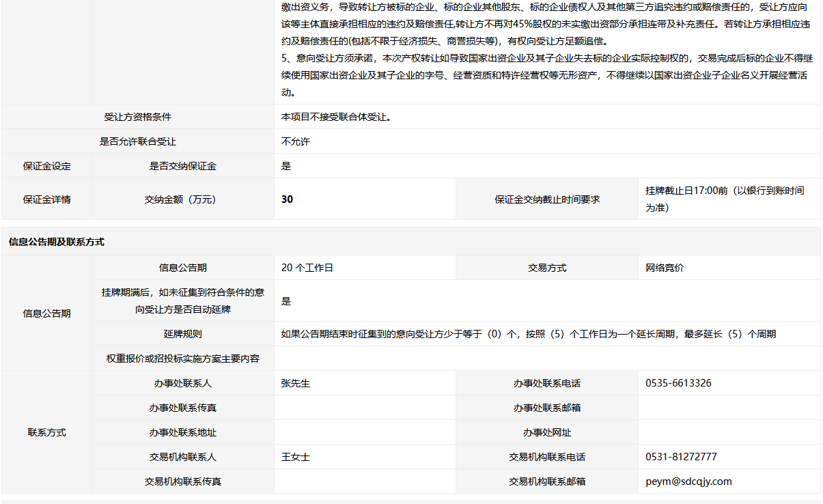Click the 保证金详情 row label
The width and height of the screenshot is (823, 504).
coord(46,199)
